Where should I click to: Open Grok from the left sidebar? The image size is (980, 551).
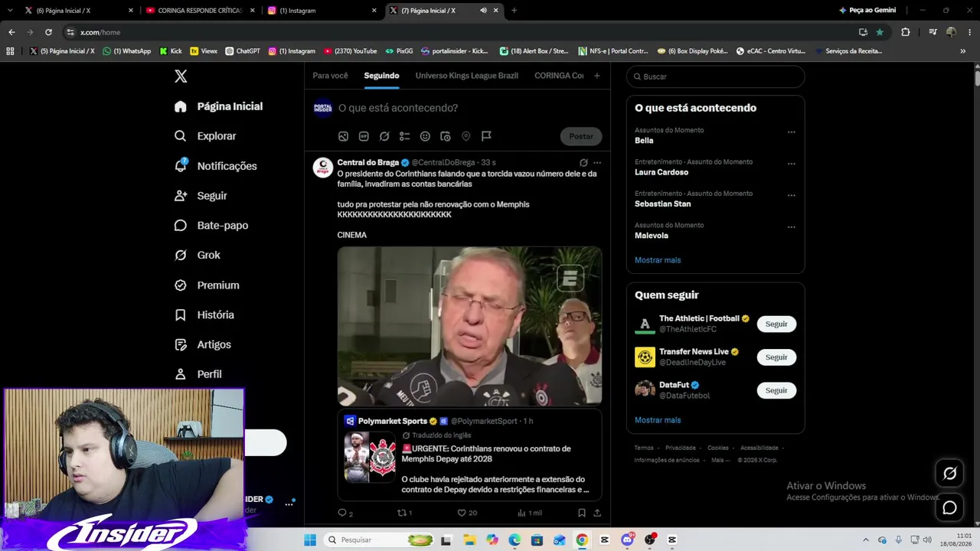click(198, 255)
